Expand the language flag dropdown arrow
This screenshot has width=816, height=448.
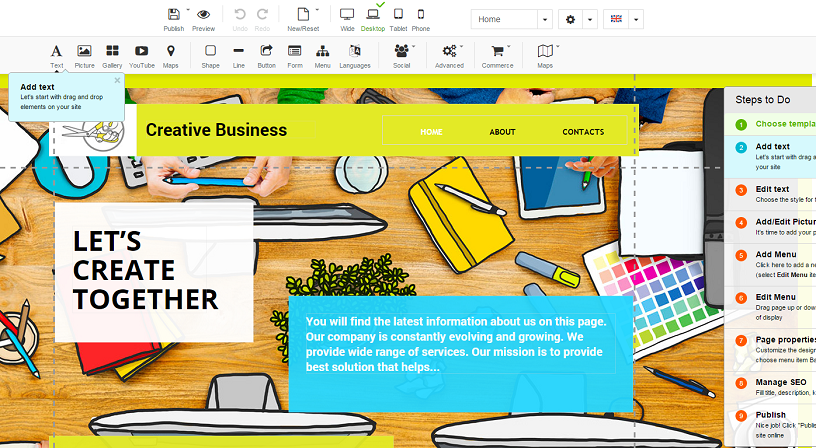636,19
